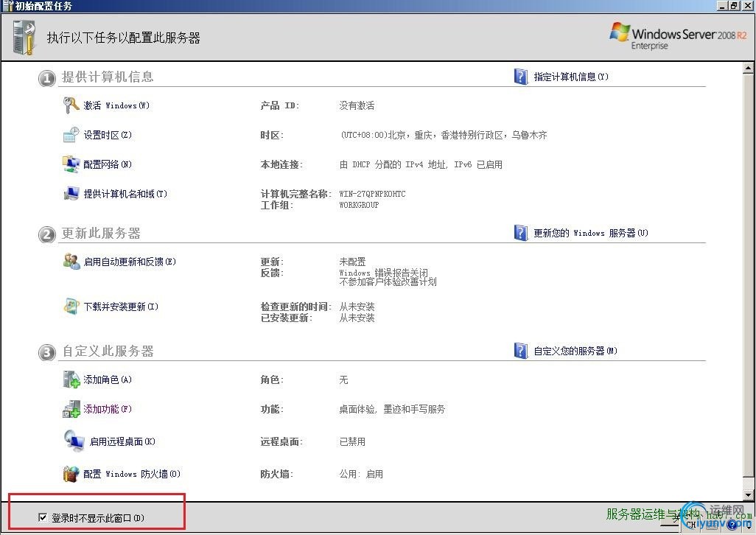Click the vertical scrollbar track
756x535 pixels.
click(x=748, y=281)
